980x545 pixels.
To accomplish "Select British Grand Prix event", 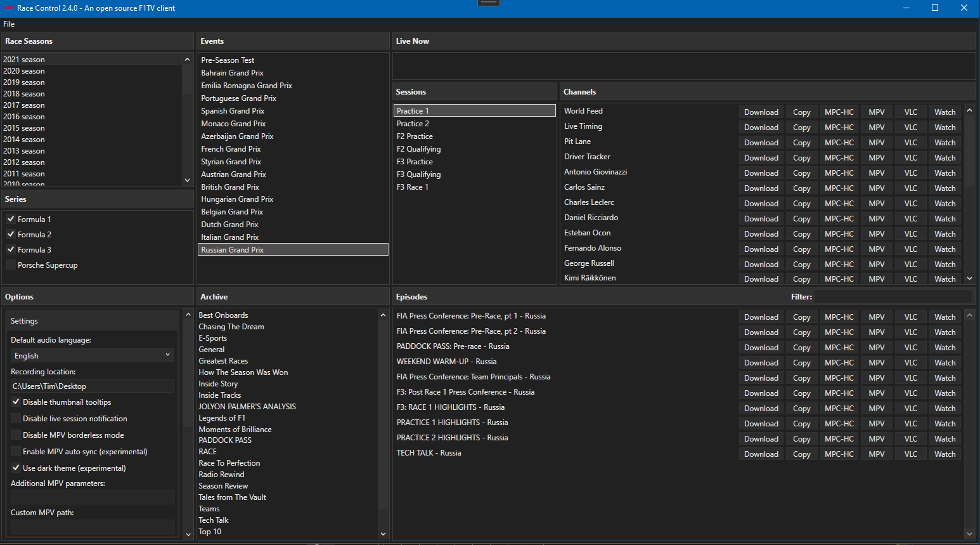I will [293, 187].
